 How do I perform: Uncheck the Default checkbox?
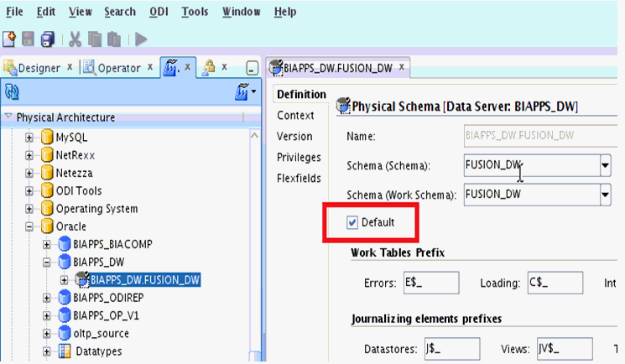click(352, 222)
